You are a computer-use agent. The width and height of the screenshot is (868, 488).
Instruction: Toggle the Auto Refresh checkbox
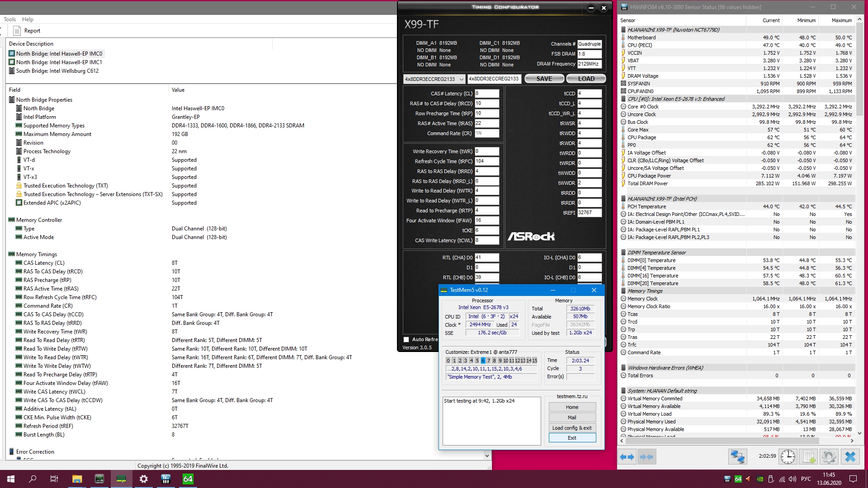coord(406,339)
